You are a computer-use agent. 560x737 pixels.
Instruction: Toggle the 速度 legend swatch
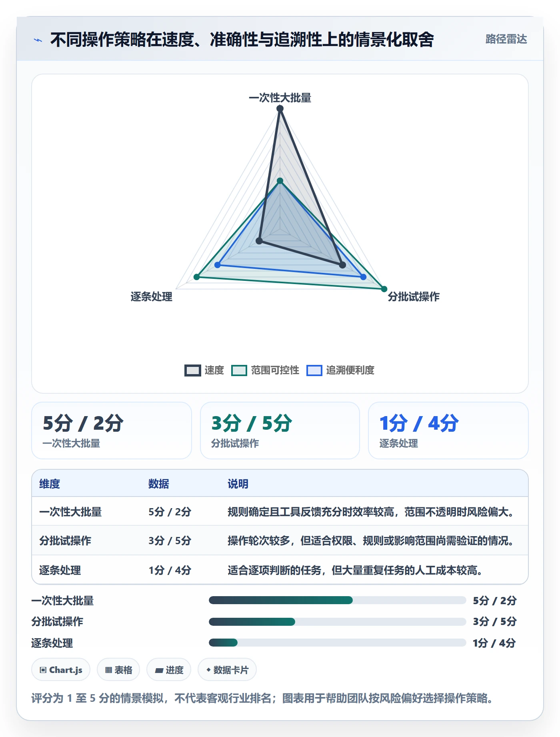point(192,371)
